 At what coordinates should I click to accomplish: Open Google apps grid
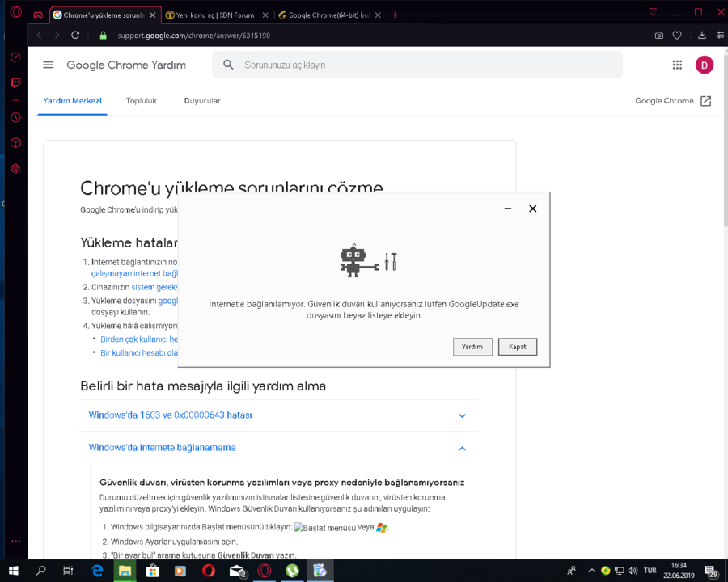(x=677, y=65)
